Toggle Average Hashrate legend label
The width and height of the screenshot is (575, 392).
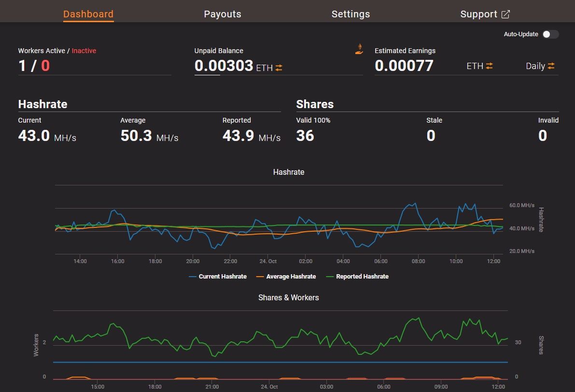[291, 277]
